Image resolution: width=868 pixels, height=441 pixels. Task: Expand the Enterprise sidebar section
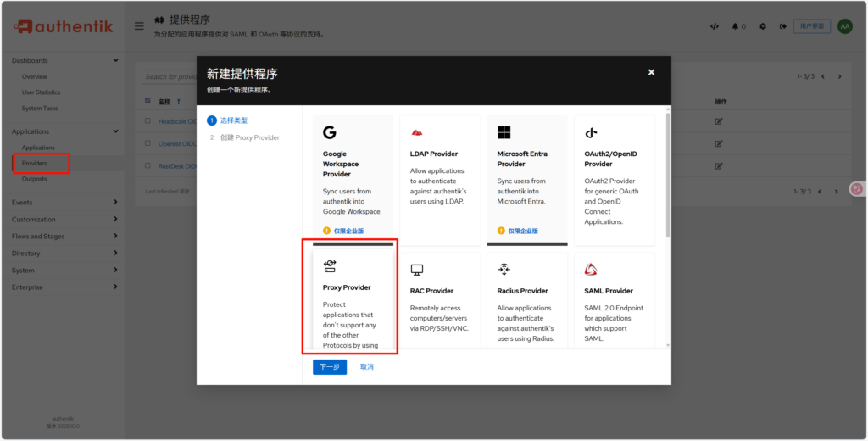65,287
